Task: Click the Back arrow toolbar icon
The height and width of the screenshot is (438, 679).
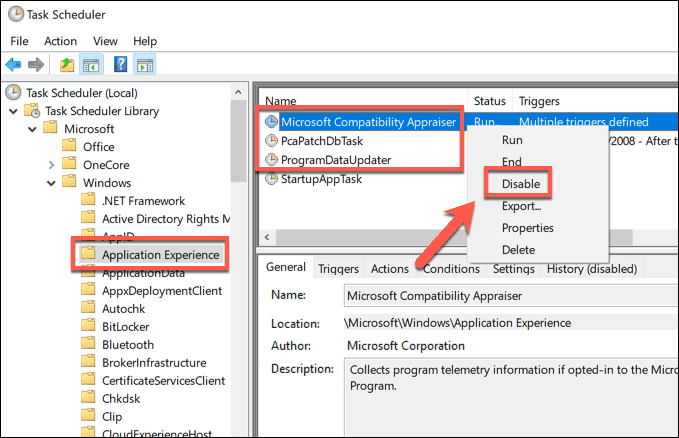Action: [13, 65]
